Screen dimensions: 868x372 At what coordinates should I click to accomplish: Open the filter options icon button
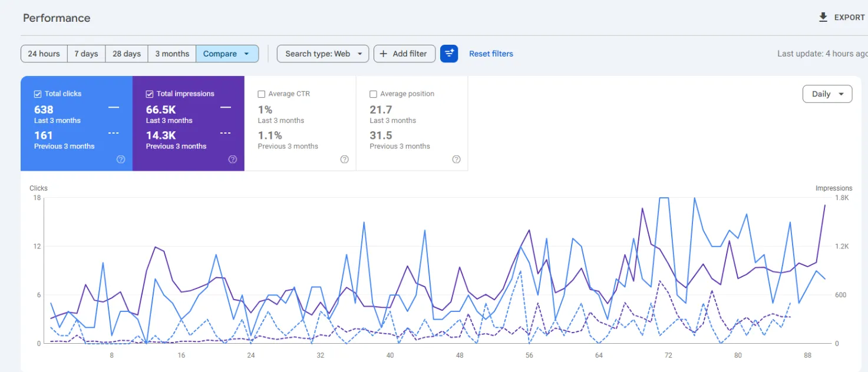tap(449, 54)
